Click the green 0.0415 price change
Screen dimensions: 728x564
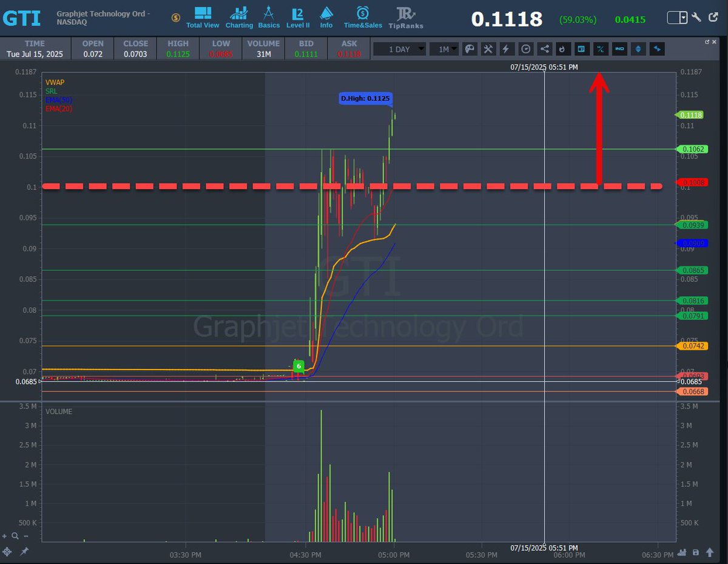[630, 19]
